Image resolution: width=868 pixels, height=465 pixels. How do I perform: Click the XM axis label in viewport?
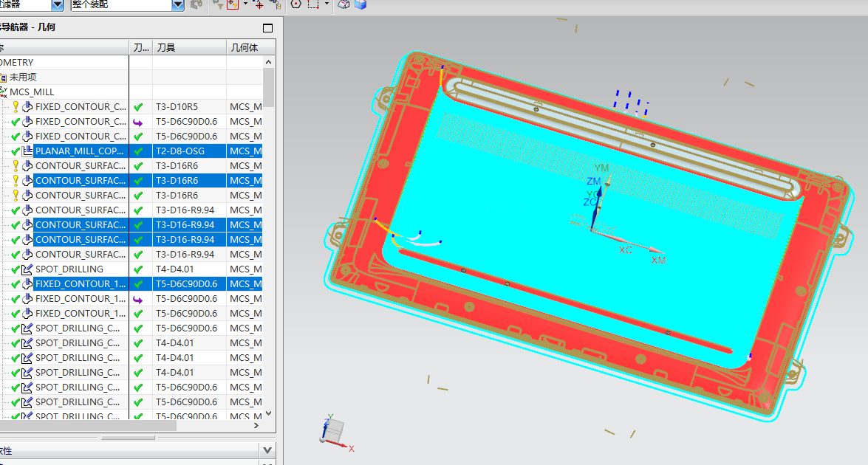(658, 261)
